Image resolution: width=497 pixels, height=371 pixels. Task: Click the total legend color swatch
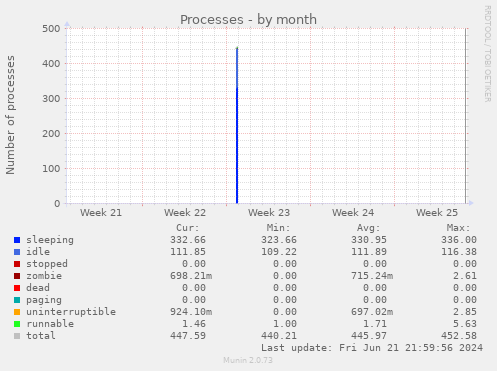(17, 336)
